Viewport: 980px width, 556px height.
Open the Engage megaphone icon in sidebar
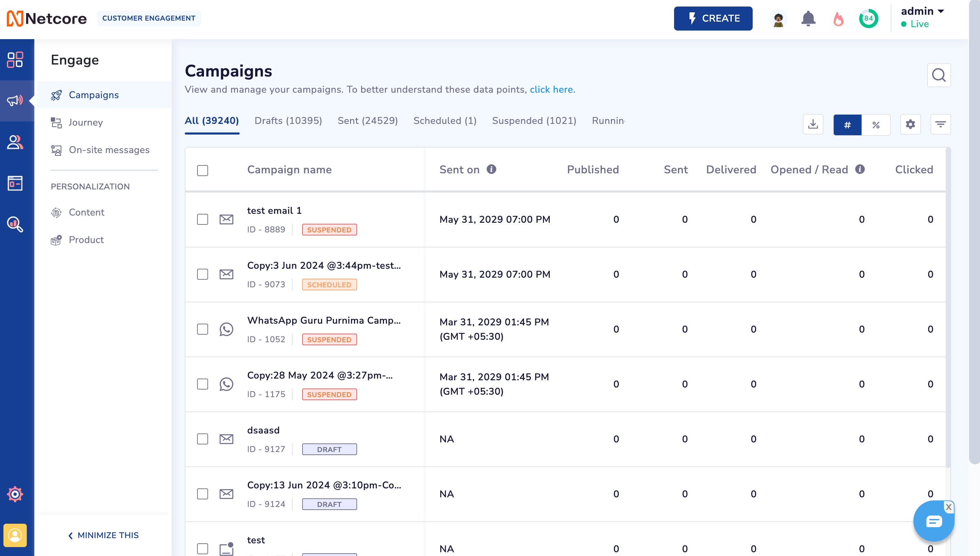tap(15, 101)
